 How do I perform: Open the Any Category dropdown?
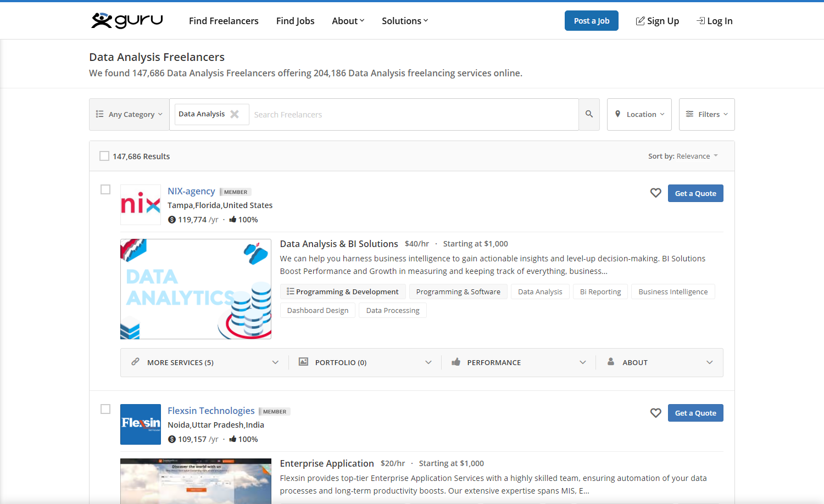[x=129, y=114]
